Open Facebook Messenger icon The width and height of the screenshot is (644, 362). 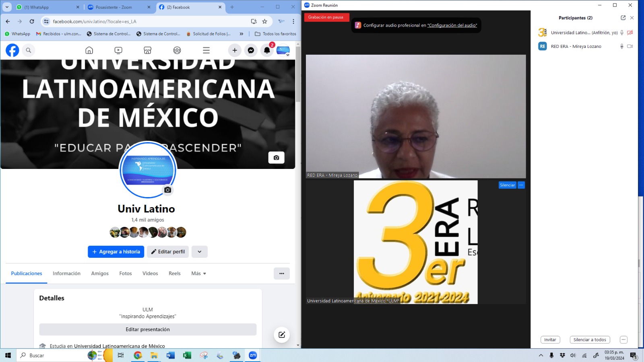(x=251, y=50)
